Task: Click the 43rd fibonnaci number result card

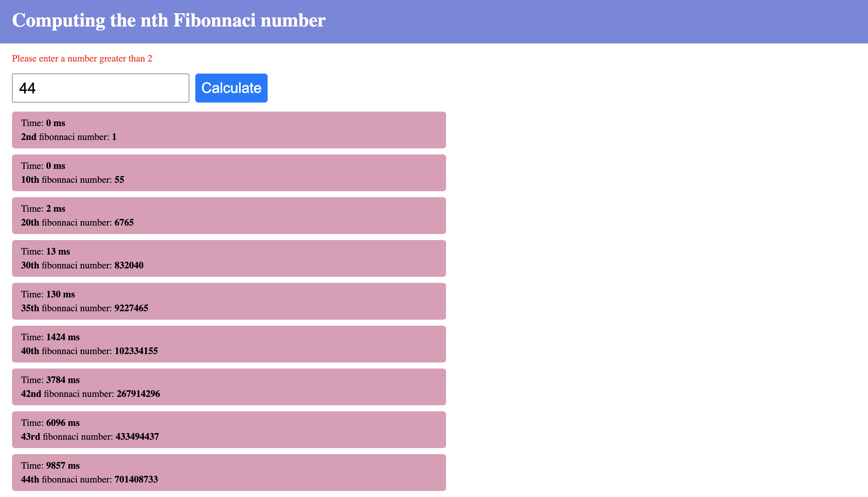Action: (228, 429)
